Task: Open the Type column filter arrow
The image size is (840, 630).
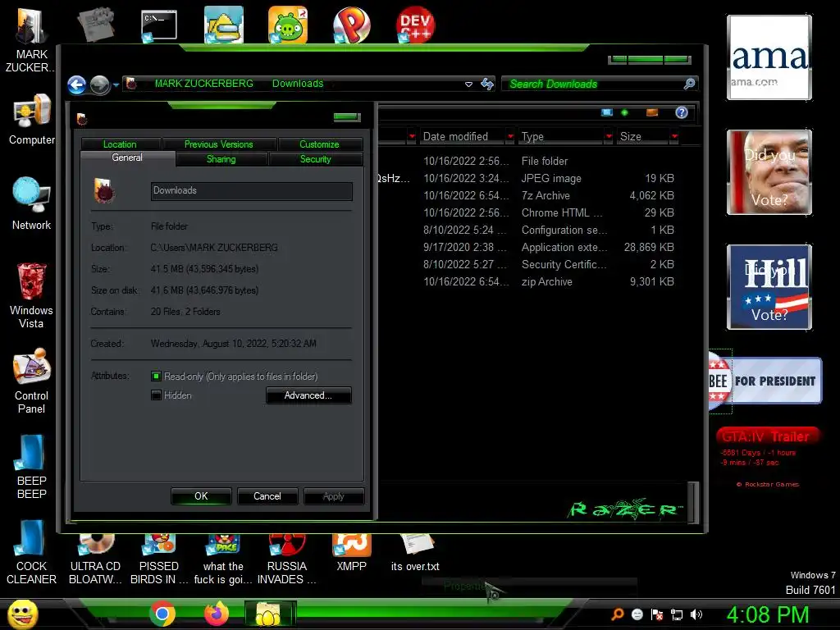Action: click(609, 137)
